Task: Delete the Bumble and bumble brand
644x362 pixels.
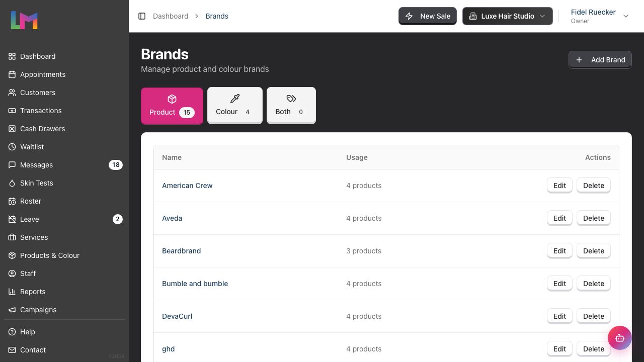Action: 594,284
